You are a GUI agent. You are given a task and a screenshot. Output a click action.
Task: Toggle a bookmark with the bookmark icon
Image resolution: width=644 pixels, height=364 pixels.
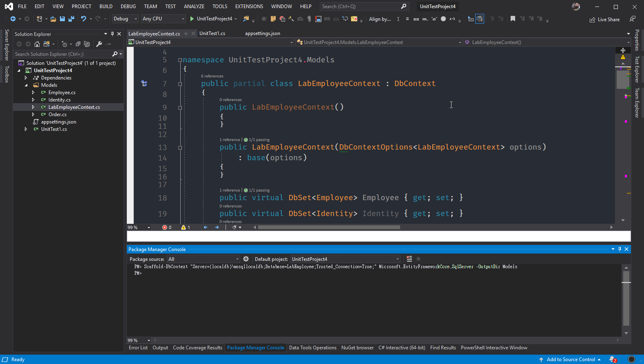point(513,19)
